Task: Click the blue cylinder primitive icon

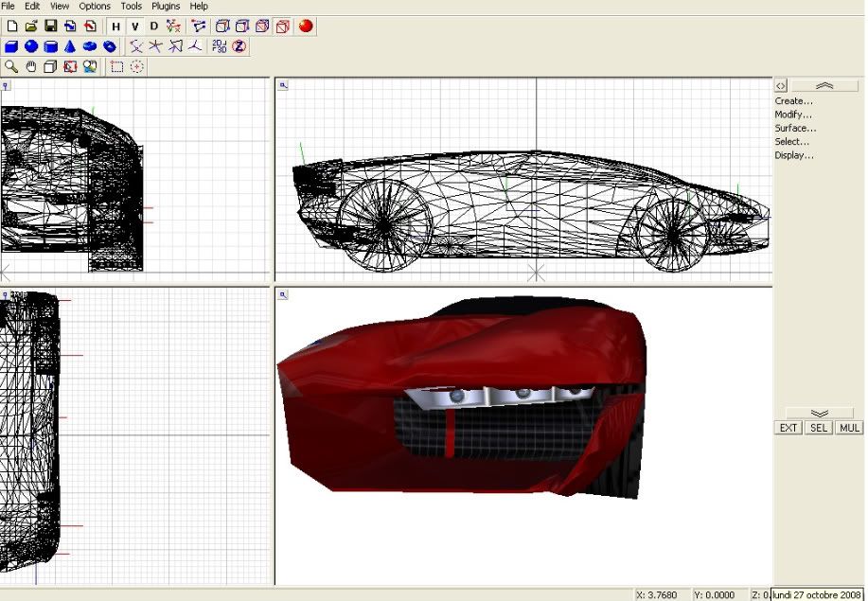Action: [x=51, y=46]
